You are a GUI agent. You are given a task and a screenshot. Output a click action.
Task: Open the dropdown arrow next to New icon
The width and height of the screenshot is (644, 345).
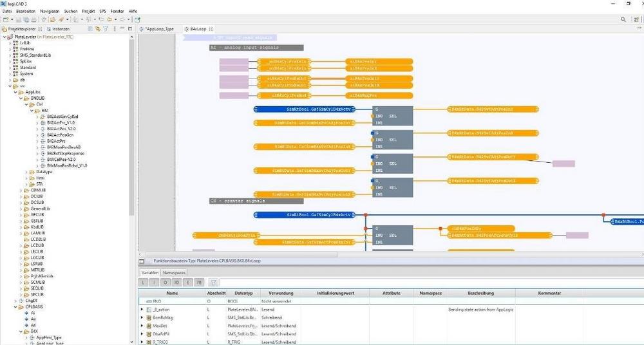coord(12,20)
